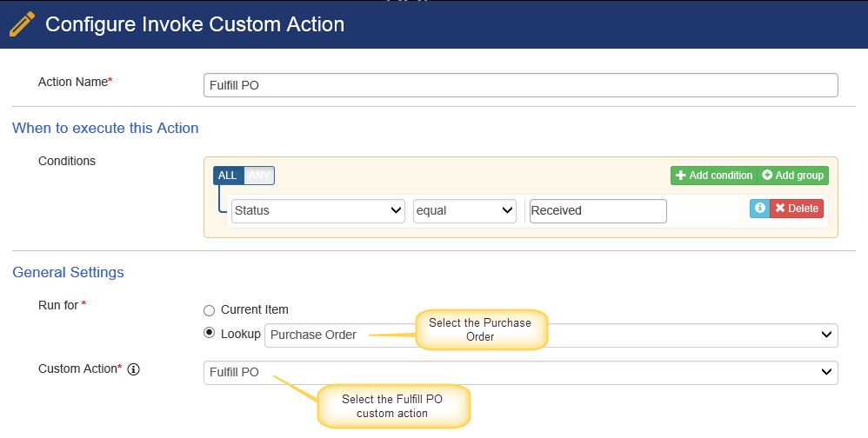Click the blue info icon next to Delete
This screenshot has width=868, height=438.
759,209
